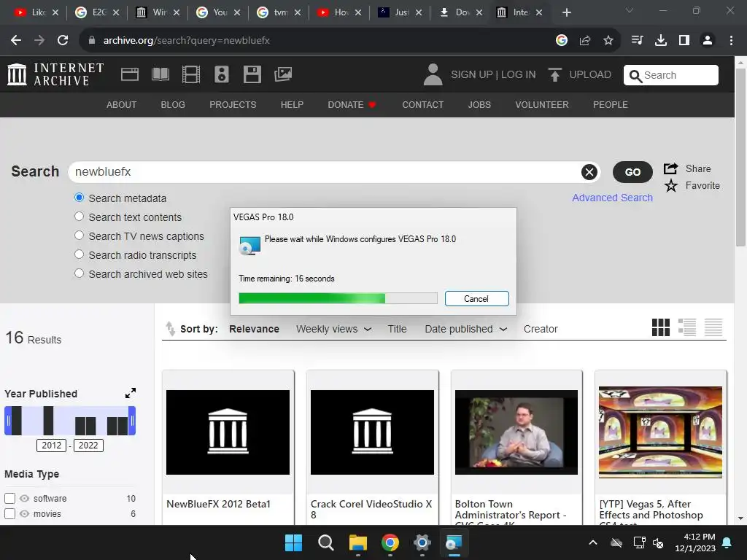Click Google icon in address bar
The image size is (747, 560).
coord(562,41)
